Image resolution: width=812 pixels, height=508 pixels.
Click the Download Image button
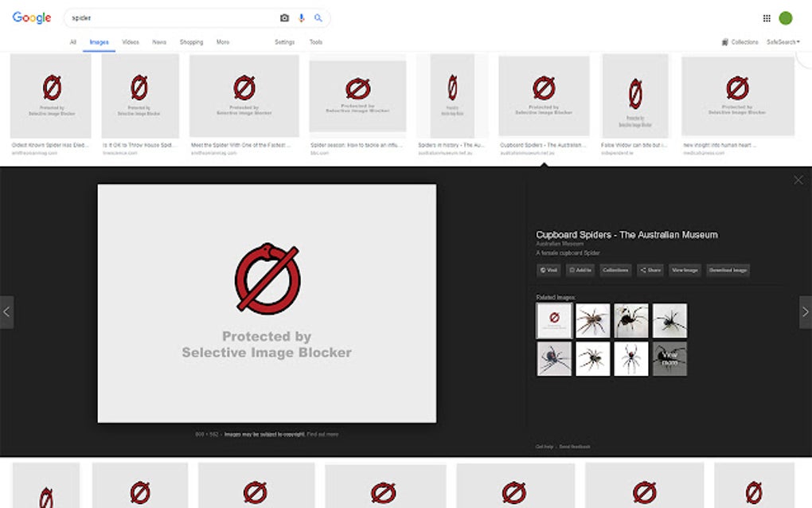[x=727, y=270]
